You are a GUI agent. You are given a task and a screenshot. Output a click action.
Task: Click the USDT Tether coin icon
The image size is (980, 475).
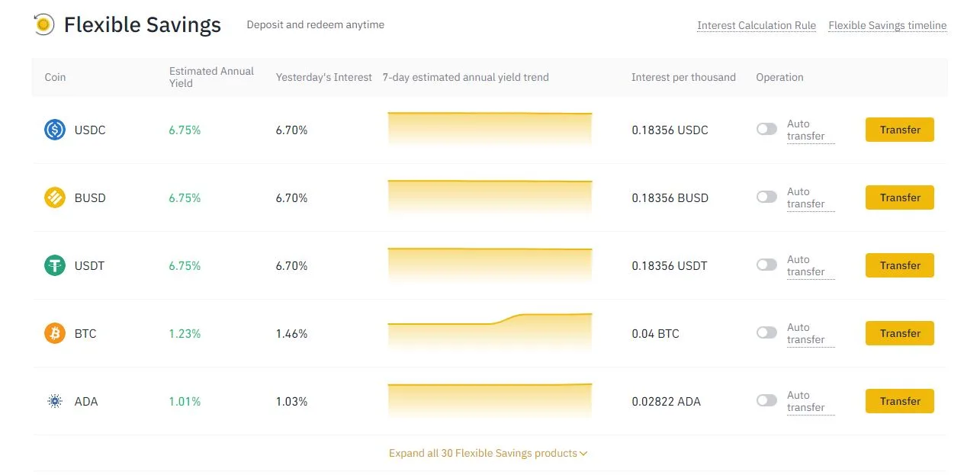(55, 265)
